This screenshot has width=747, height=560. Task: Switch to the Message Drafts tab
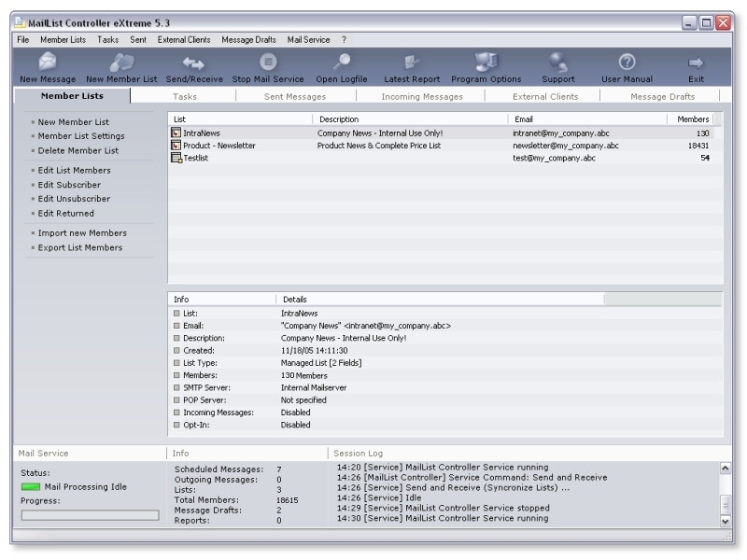[662, 96]
